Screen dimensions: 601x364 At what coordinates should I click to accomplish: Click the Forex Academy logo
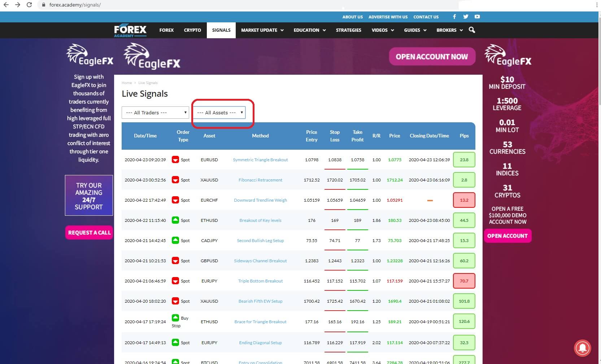pyautogui.click(x=130, y=30)
